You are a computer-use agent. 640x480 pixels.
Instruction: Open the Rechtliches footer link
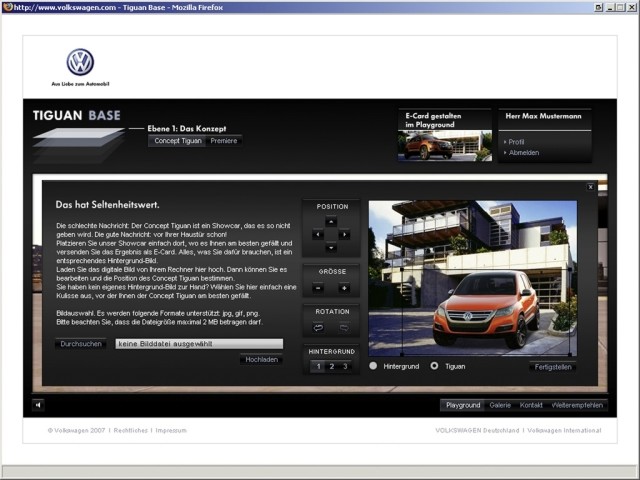pos(131,430)
